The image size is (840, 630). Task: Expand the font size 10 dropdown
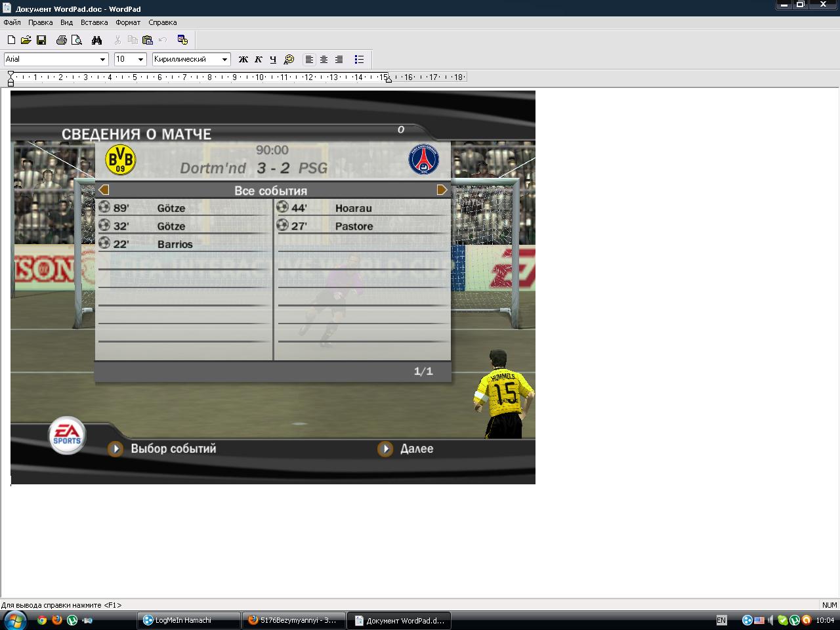(140, 59)
